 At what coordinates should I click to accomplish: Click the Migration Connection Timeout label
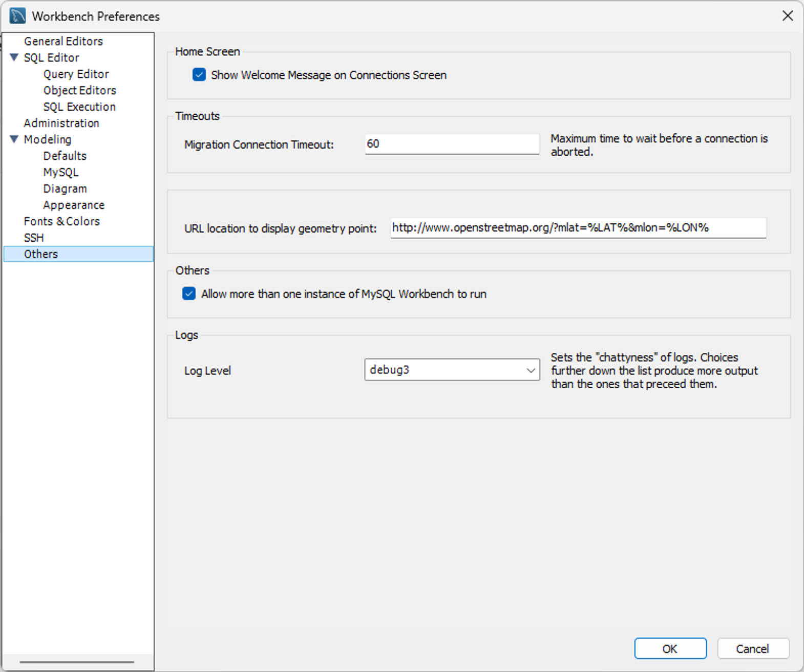coord(259,144)
